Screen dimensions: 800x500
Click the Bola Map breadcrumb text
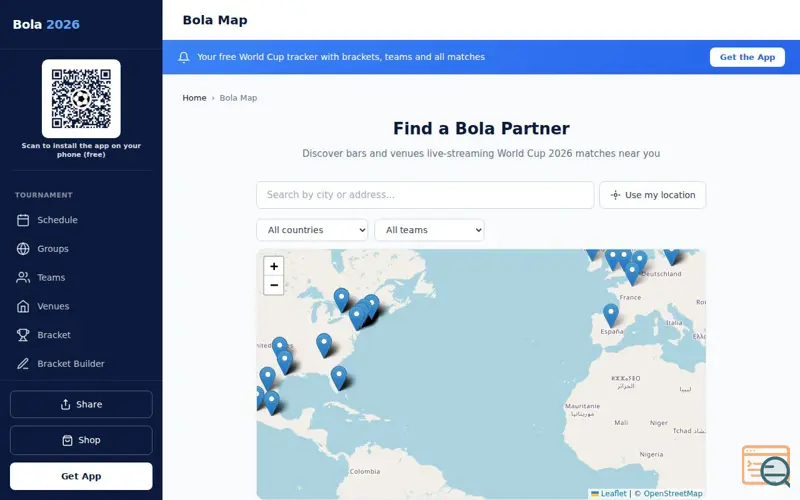[x=238, y=98]
